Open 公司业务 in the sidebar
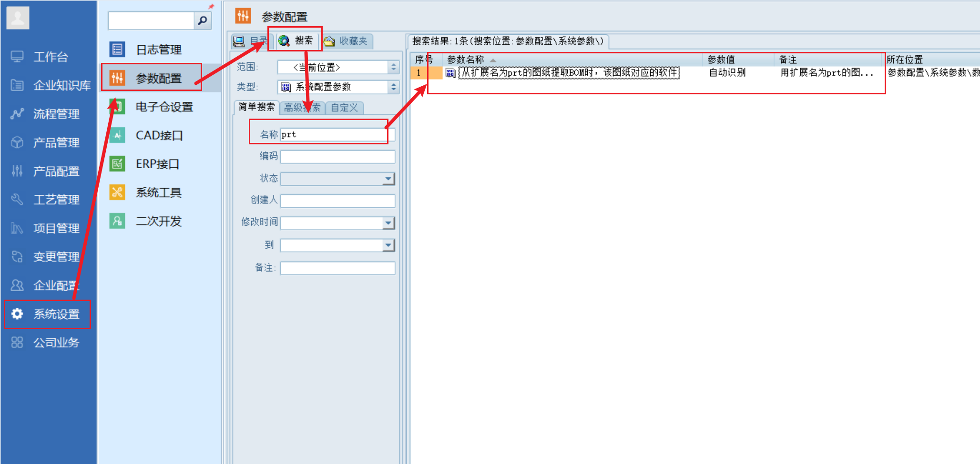 click(45, 343)
